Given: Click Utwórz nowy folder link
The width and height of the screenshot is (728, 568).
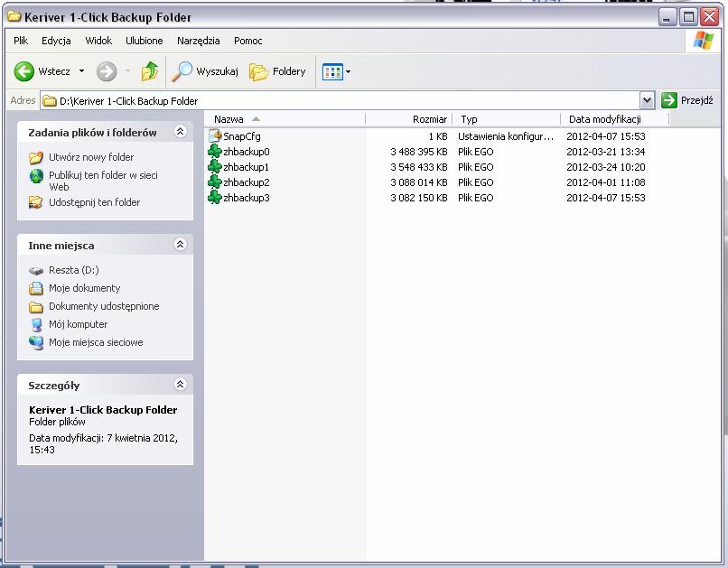Looking at the screenshot, I should [x=91, y=157].
